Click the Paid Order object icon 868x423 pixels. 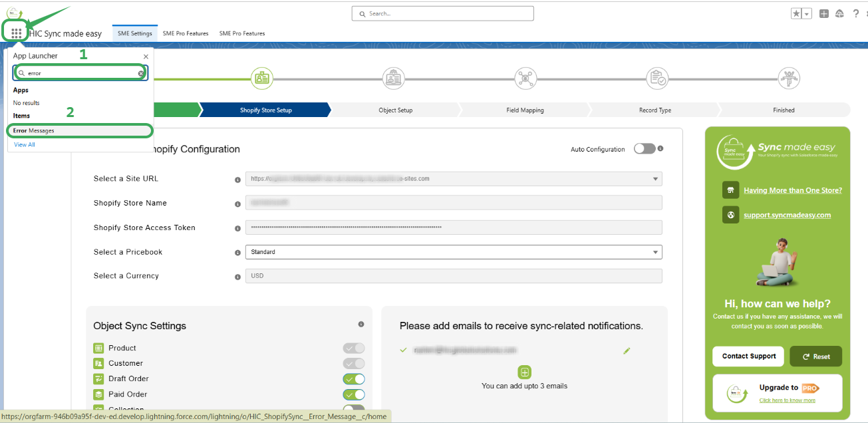pyautogui.click(x=98, y=394)
